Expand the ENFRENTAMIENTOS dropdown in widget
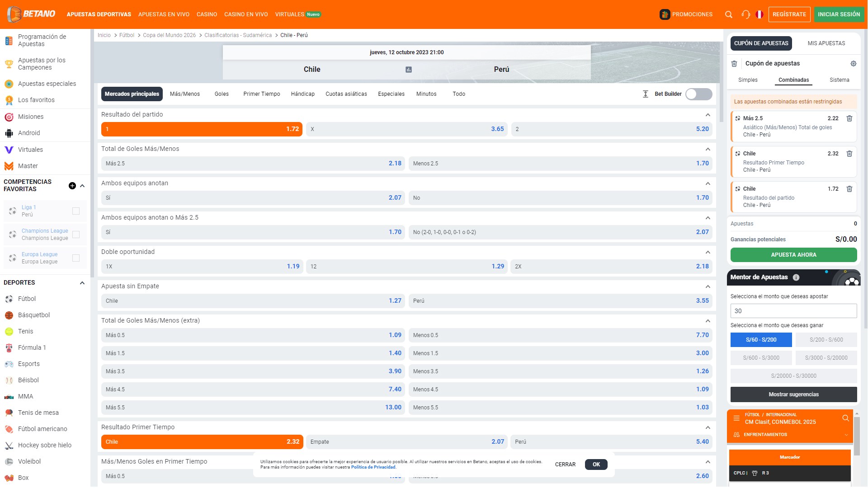The image size is (868, 488). pos(846,435)
